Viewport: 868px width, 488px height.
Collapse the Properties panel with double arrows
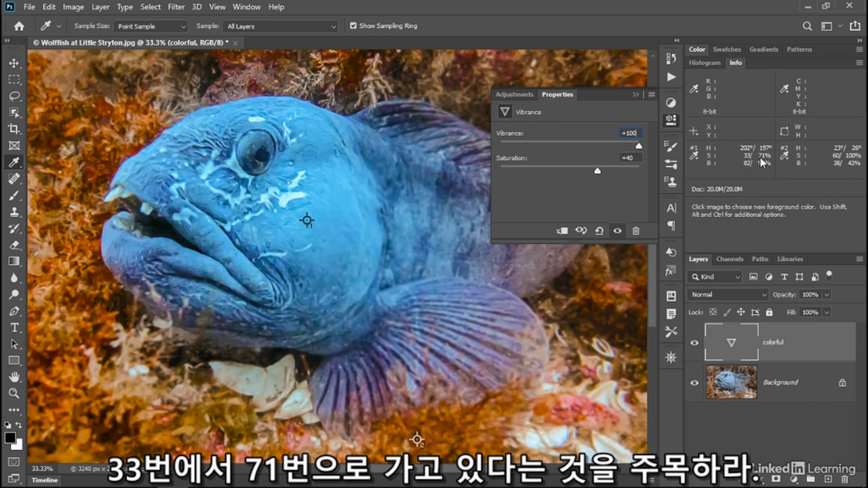pos(636,94)
